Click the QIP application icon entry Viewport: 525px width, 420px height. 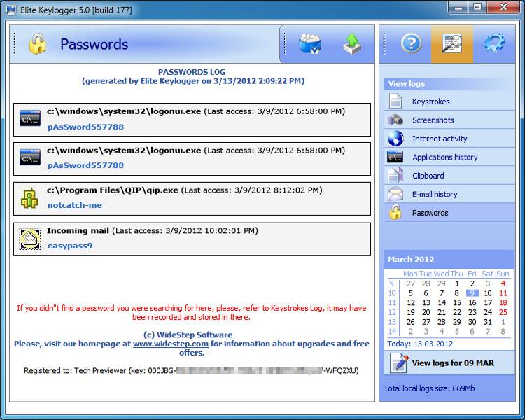click(x=29, y=198)
